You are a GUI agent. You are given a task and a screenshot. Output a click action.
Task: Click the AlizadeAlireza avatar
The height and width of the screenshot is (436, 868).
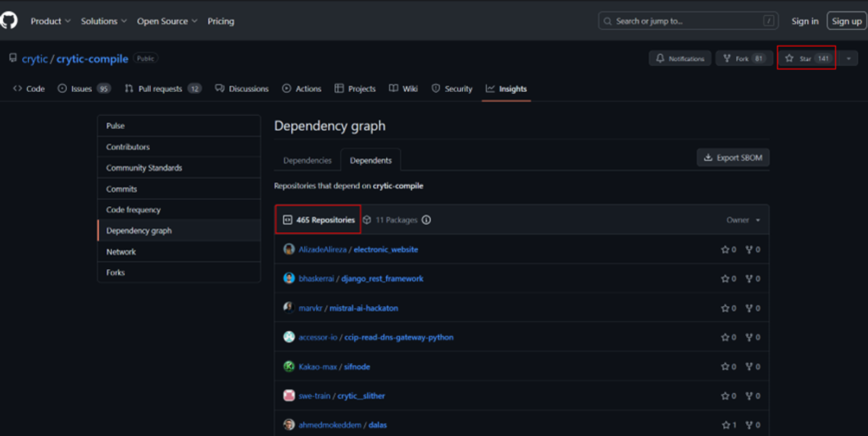pyautogui.click(x=289, y=249)
